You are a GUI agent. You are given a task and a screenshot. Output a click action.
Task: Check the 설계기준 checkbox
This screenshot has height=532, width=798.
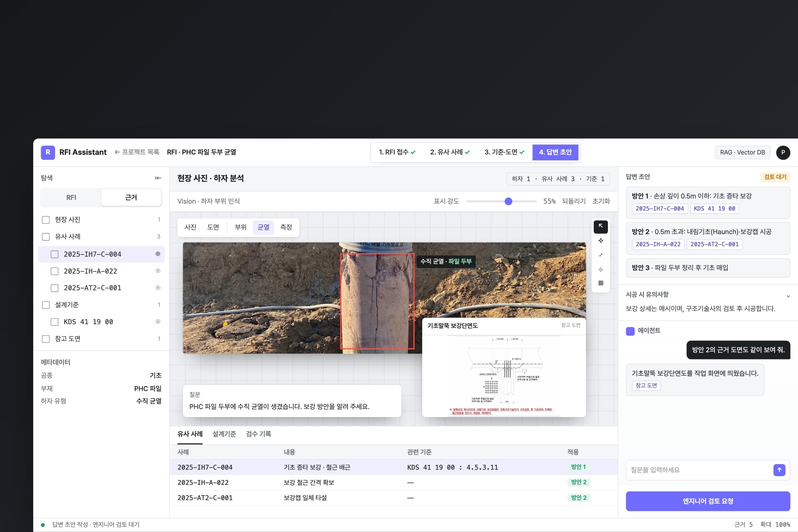tap(46, 305)
